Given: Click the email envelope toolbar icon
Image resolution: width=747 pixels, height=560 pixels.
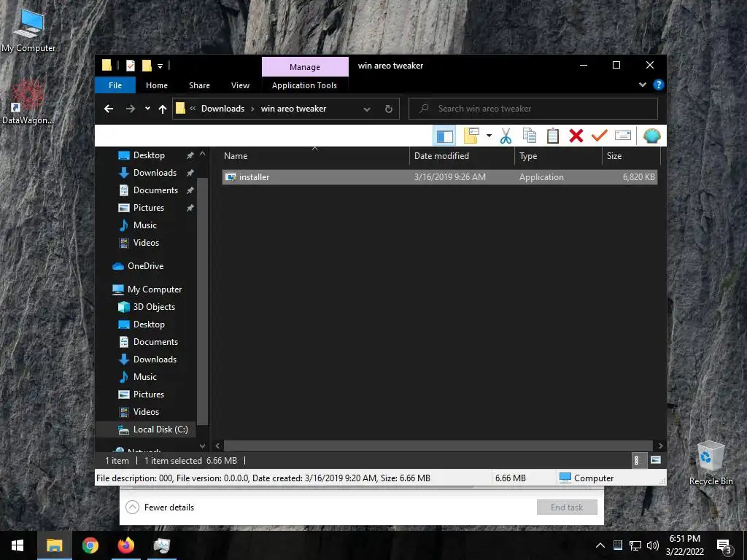Looking at the screenshot, I should [x=623, y=136].
